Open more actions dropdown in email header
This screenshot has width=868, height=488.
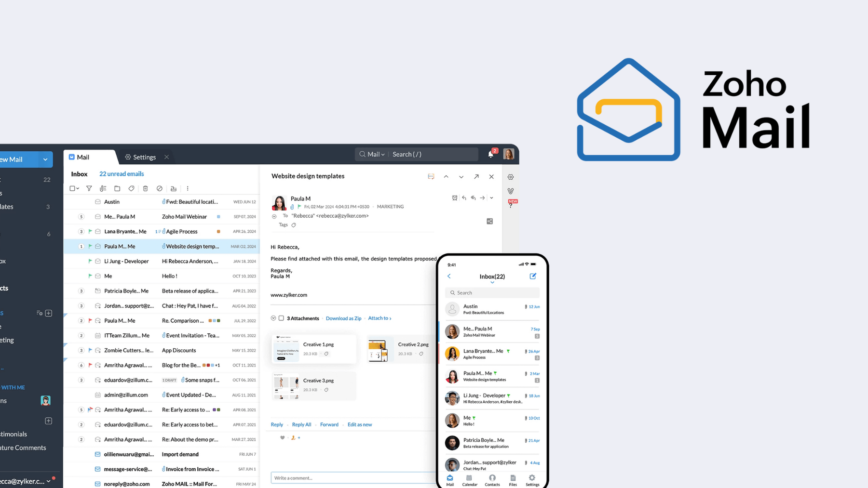[491, 198]
